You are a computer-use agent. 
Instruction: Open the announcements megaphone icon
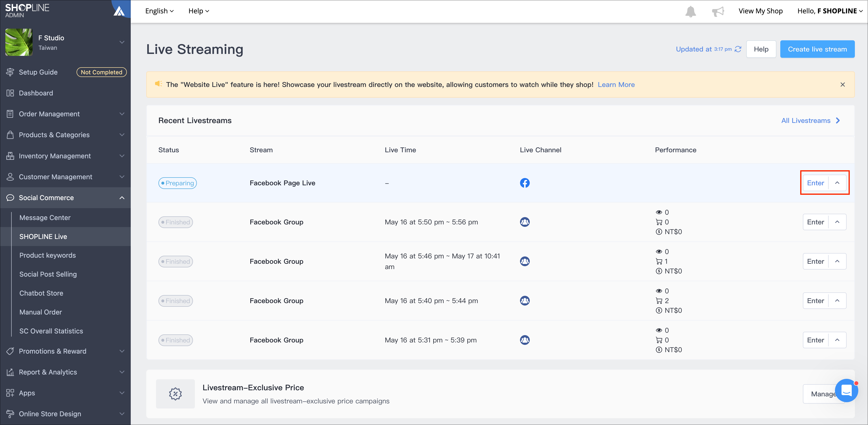tap(718, 11)
